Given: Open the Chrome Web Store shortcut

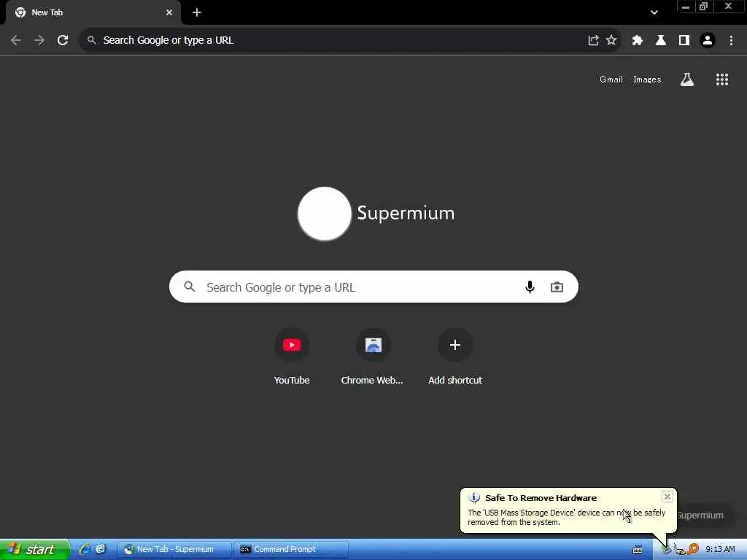Looking at the screenshot, I should click(x=373, y=356).
